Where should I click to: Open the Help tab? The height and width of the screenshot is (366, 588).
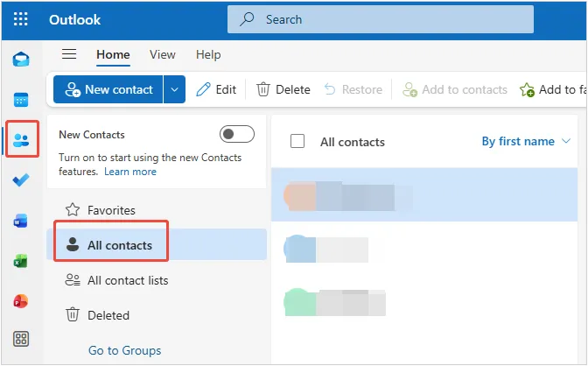coord(208,54)
